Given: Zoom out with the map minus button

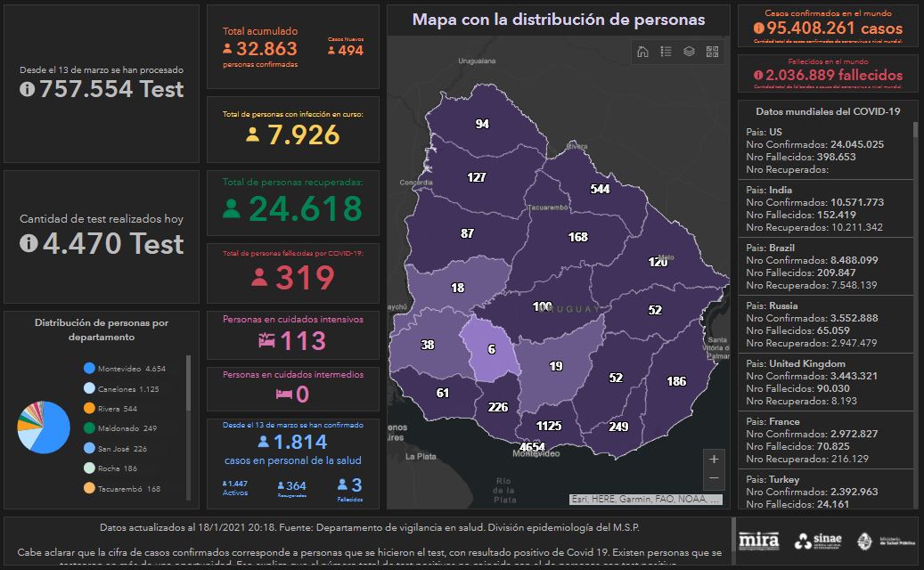Looking at the screenshot, I should click(x=713, y=479).
